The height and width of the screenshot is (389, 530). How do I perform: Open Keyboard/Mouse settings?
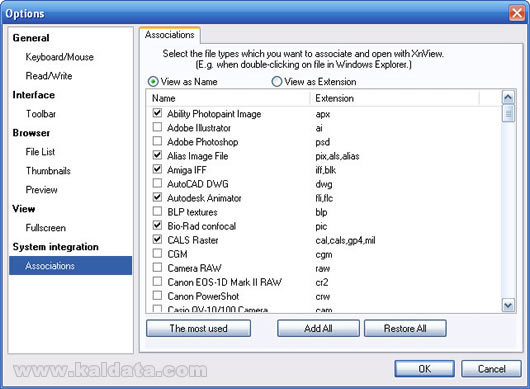pyautogui.click(x=59, y=57)
